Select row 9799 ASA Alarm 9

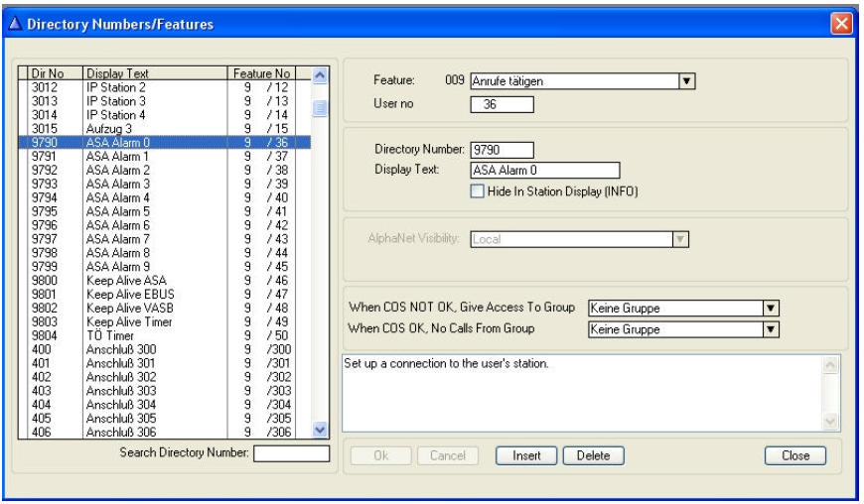(x=165, y=266)
